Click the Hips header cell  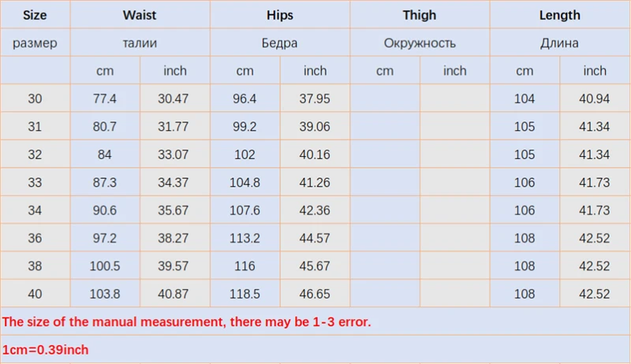tap(280, 15)
